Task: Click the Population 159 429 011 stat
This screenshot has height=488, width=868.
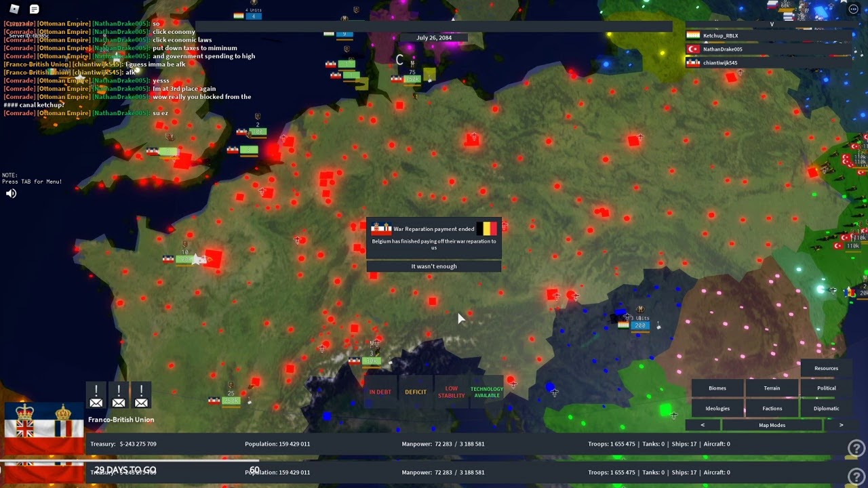Action: point(277,444)
